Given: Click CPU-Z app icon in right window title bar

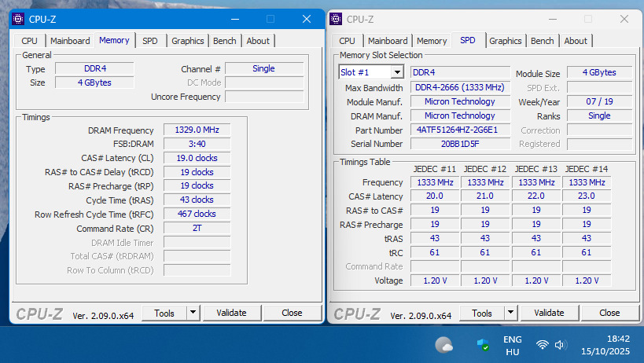Looking at the screenshot, I should (336, 19).
